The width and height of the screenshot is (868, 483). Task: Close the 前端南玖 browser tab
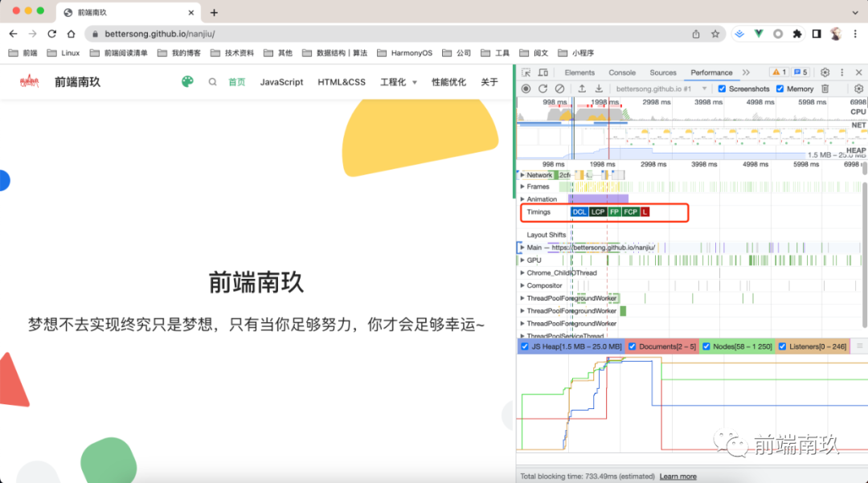[x=191, y=12]
